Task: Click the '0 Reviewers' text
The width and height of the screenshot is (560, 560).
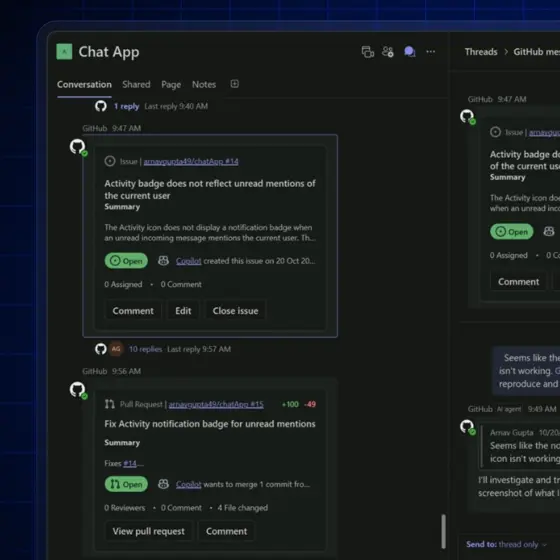Action: [125, 508]
